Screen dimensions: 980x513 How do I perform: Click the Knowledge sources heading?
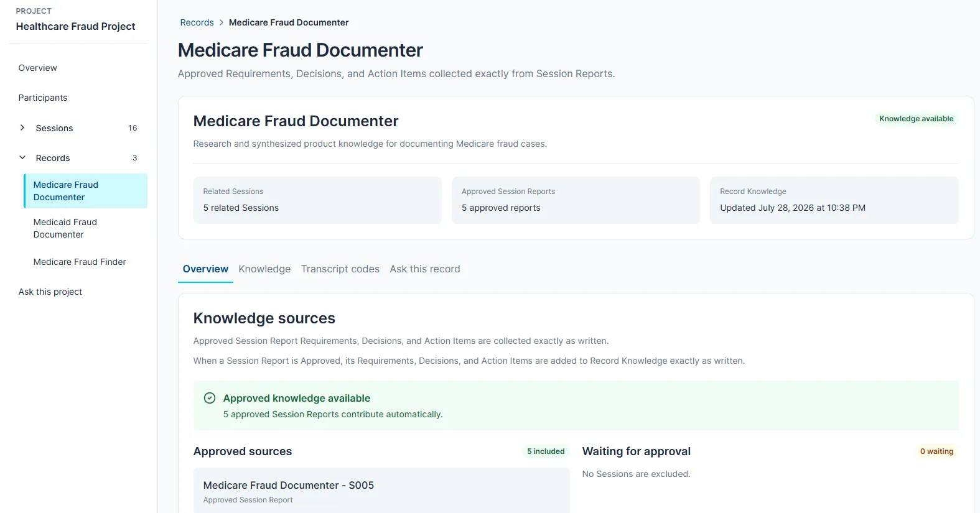[264, 318]
